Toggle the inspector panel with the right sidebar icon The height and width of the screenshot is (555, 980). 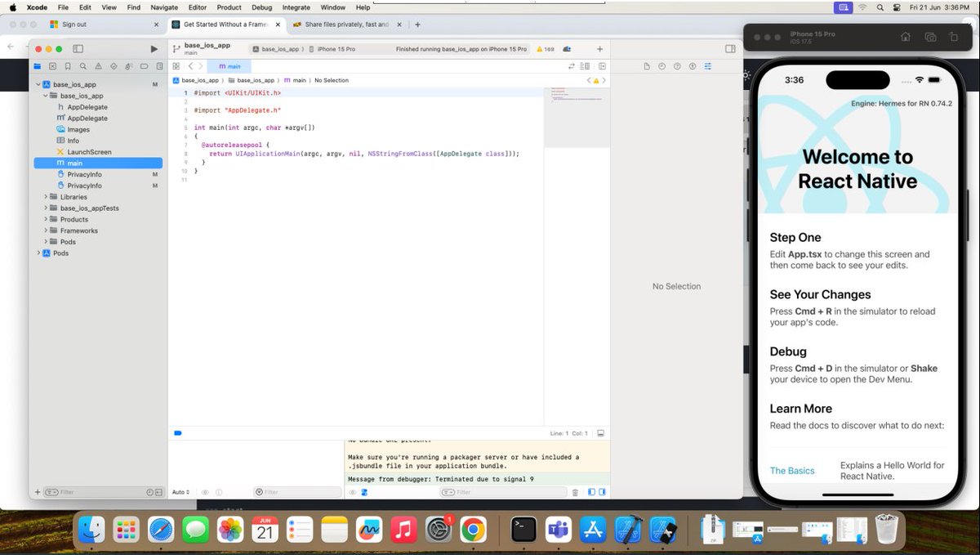point(729,48)
